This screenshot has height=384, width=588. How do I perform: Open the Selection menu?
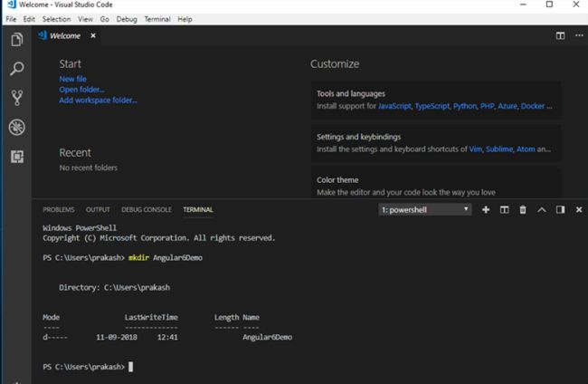coord(56,19)
